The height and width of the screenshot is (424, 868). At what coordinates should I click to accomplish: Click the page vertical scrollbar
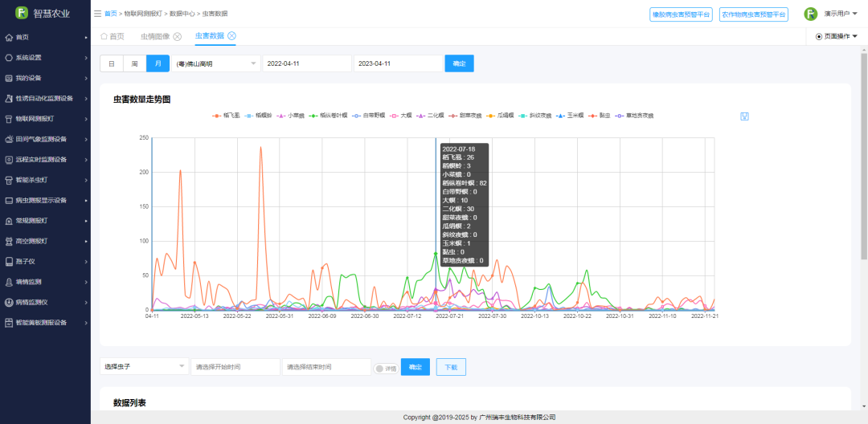click(x=864, y=155)
